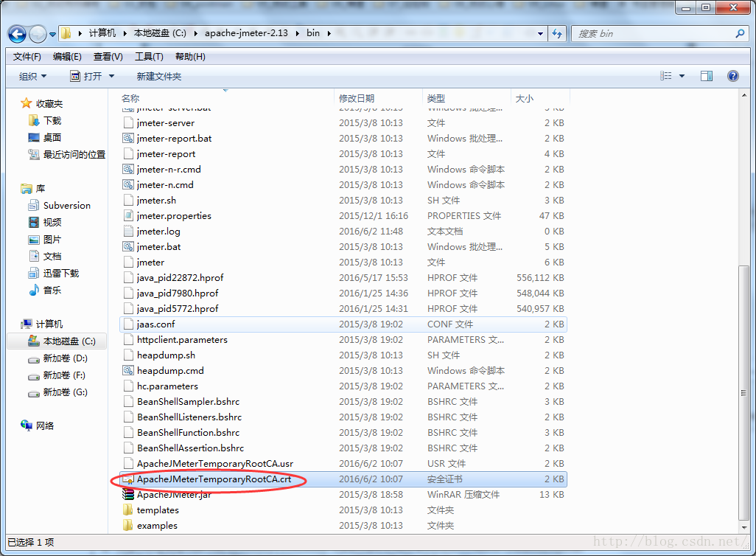The height and width of the screenshot is (556, 756).
Task: Select jmeter-n-r.cmd script icon
Action: pos(127,170)
